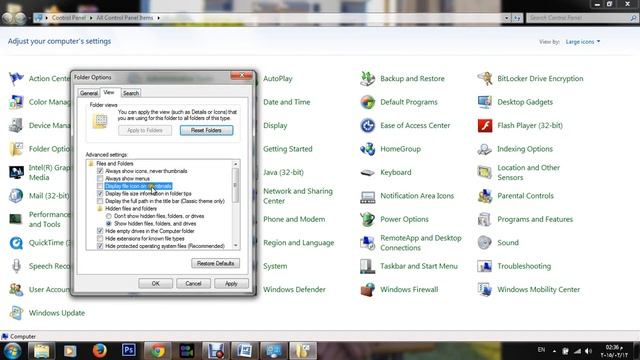The height and width of the screenshot is (360, 640).
Task: Check Display file icon on thumbnails
Action: coord(100,186)
